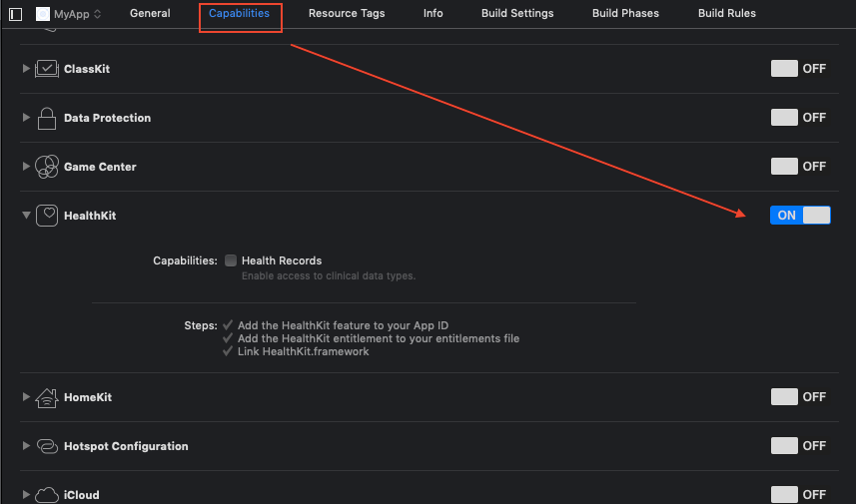Click the Data Protection lock icon
The width and height of the screenshot is (856, 504).
tap(47, 118)
